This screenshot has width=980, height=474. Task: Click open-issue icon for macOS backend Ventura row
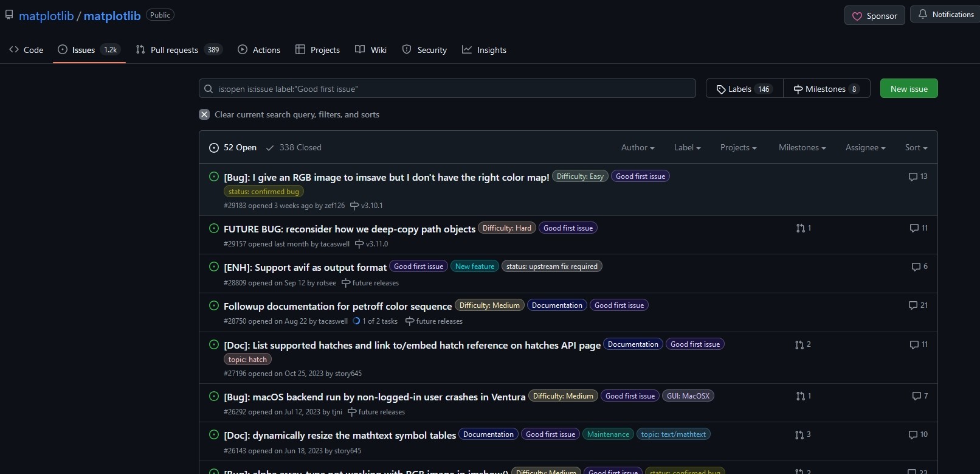[x=214, y=396]
